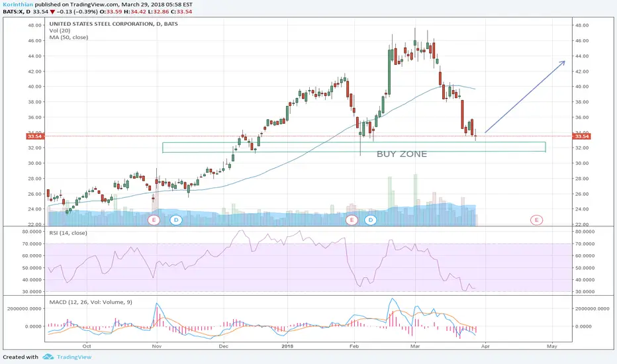Click the left red 33.54 price label
Screen dimensions: 617x364
pos(36,136)
